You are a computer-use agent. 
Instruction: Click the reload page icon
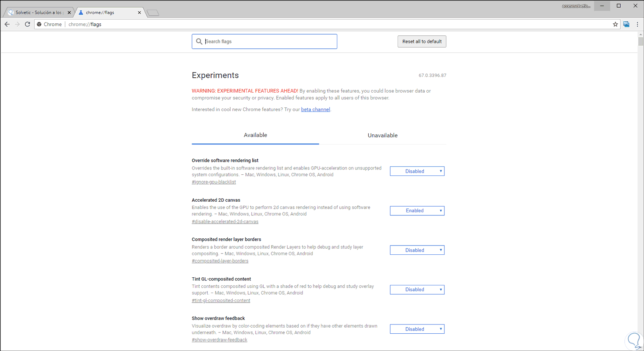coord(27,24)
